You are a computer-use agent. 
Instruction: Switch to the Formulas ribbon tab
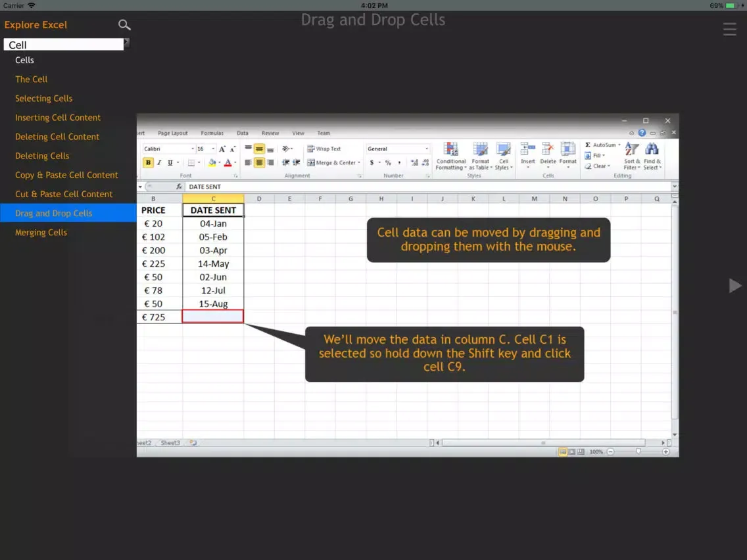click(x=212, y=133)
